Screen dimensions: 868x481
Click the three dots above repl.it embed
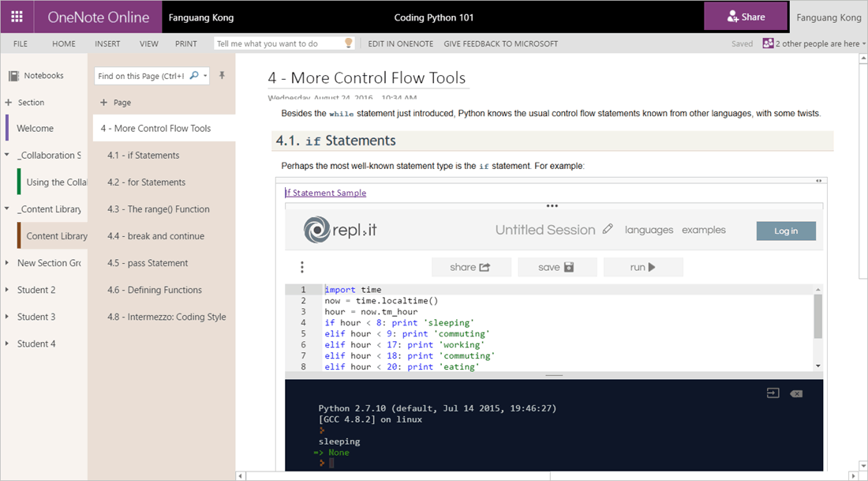point(552,205)
